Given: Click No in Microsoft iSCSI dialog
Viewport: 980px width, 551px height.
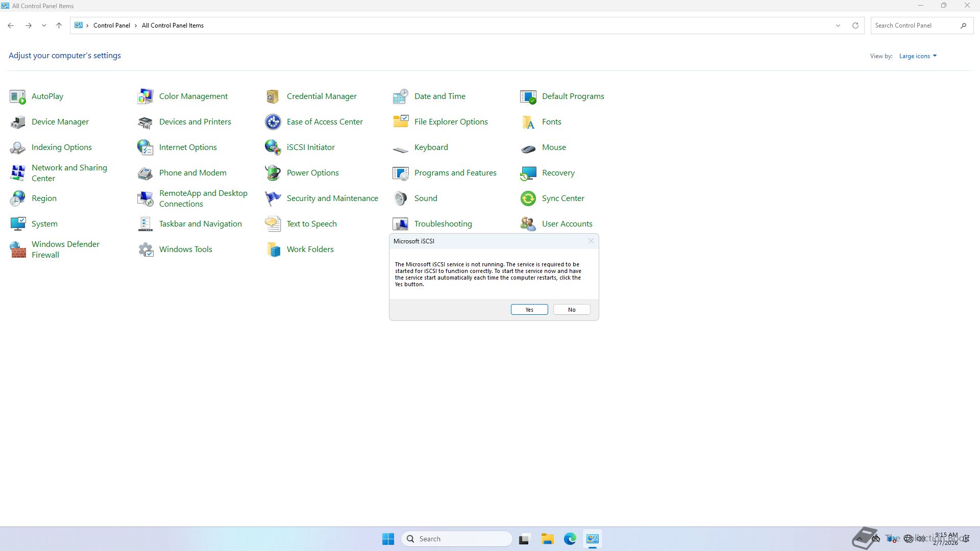Looking at the screenshot, I should click(x=571, y=310).
